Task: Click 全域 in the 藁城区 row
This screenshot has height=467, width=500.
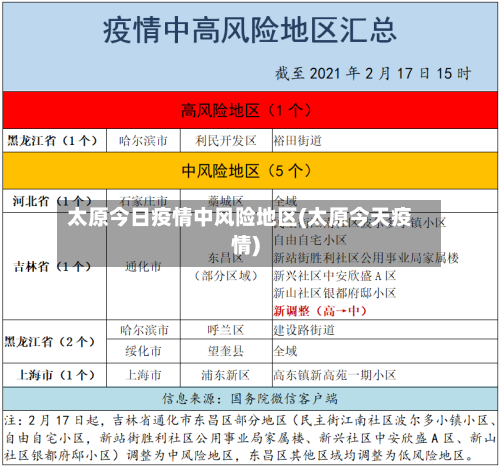Action: tap(385, 201)
